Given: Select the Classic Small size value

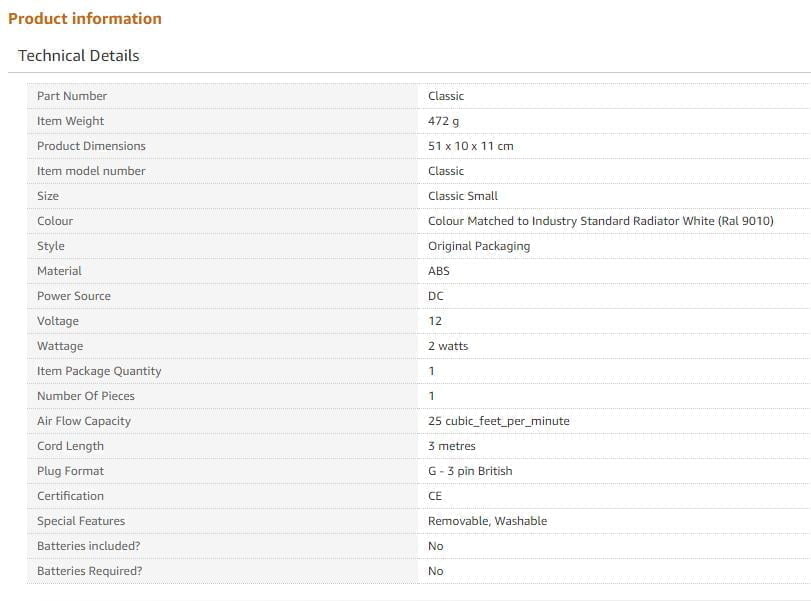Looking at the screenshot, I should (463, 196).
